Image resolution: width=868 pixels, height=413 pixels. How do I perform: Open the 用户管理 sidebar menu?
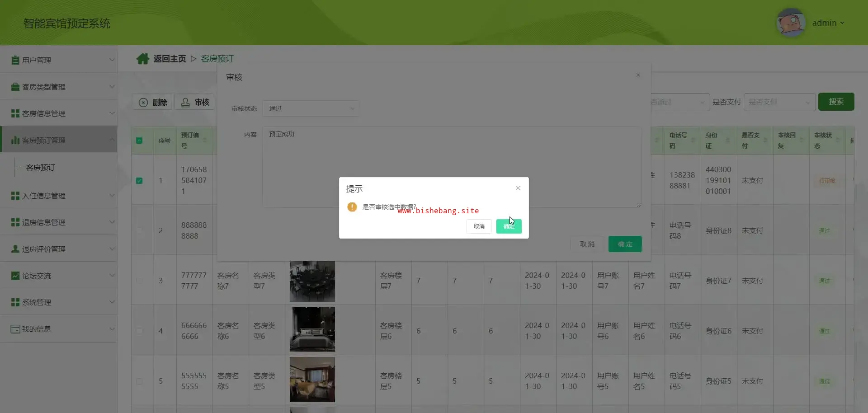pos(59,60)
